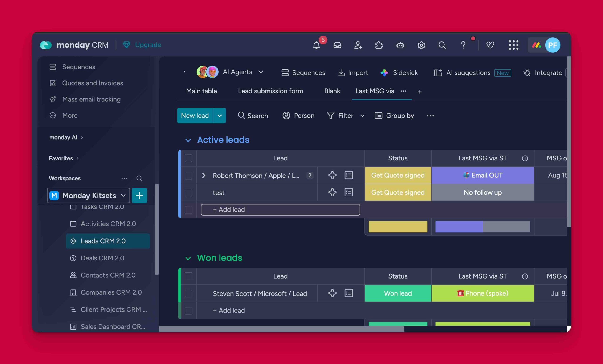Collapse the Won leads group
The image size is (603, 364).
pos(188,258)
